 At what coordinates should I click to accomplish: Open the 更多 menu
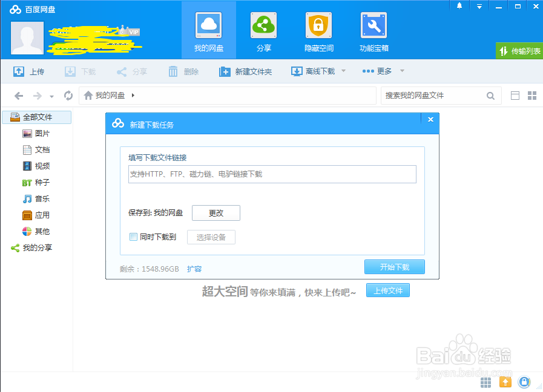377,71
